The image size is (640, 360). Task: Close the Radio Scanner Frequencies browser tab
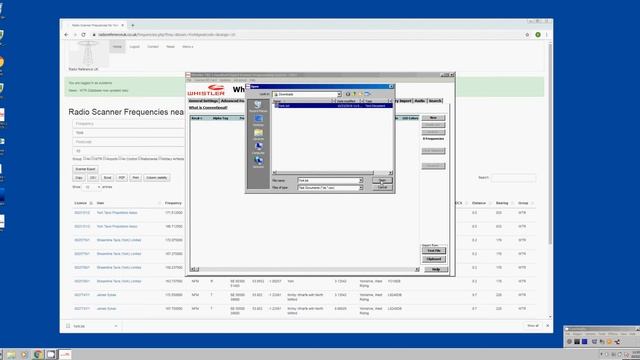(122, 25)
